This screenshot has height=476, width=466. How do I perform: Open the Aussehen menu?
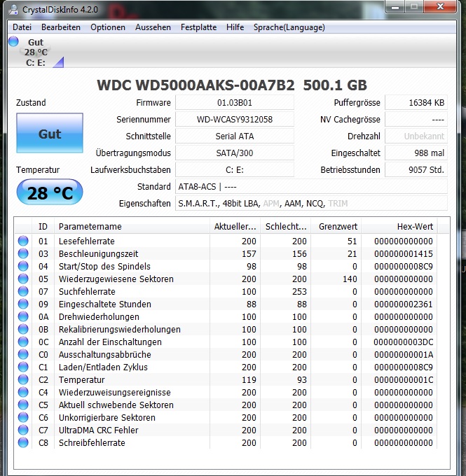point(153,27)
